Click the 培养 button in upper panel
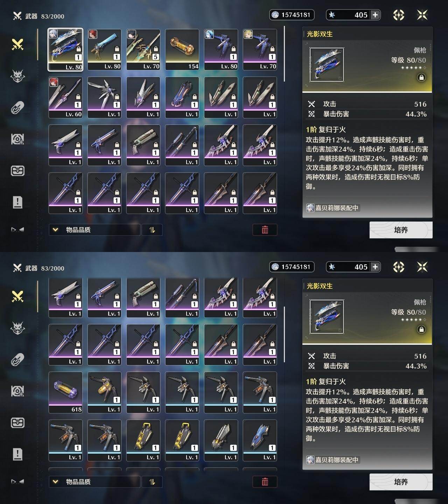448x504 pixels. [x=401, y=230]
